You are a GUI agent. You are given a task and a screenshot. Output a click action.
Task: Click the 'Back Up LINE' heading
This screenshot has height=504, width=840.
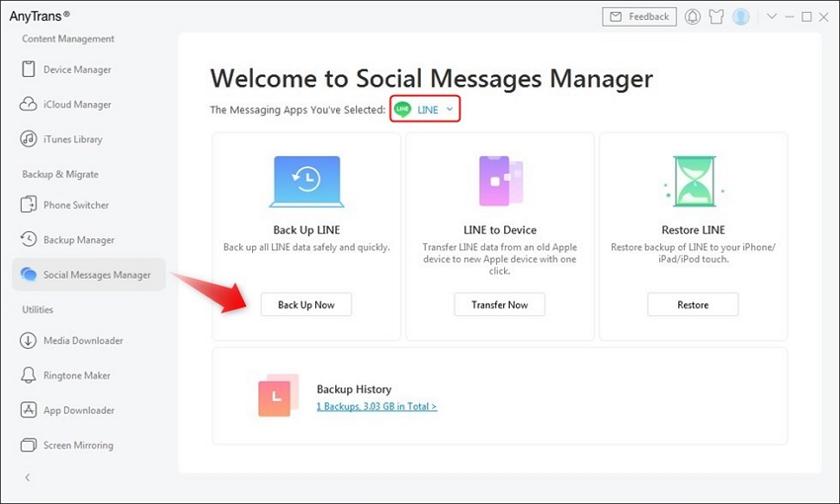click(306, 230)
